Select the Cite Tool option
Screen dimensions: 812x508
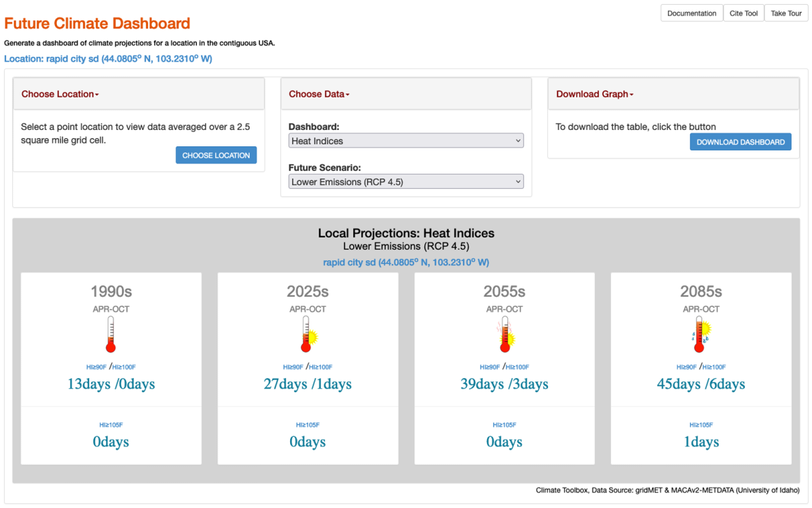(x=744, y=14)
